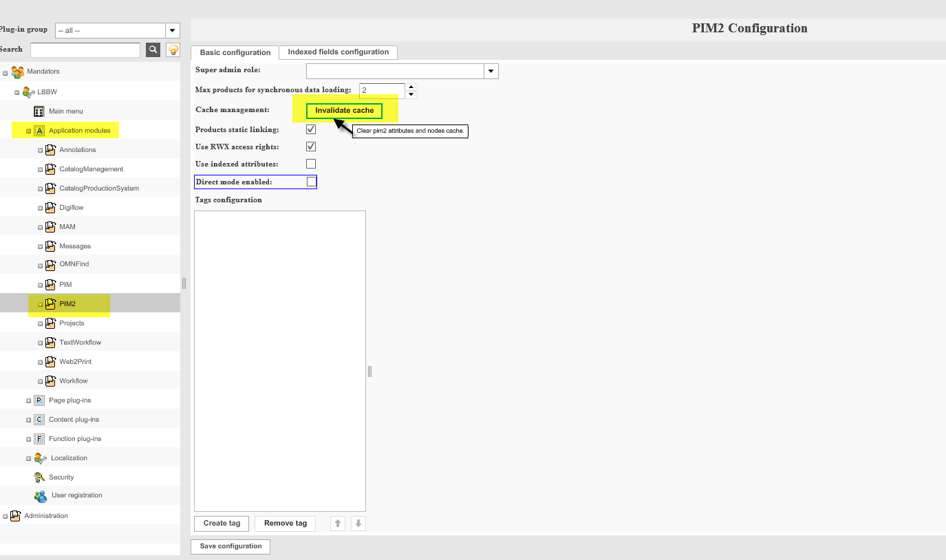Click the Page plug-ins P icon
This screenshot has height=560, width=946.
pos(39,400)
